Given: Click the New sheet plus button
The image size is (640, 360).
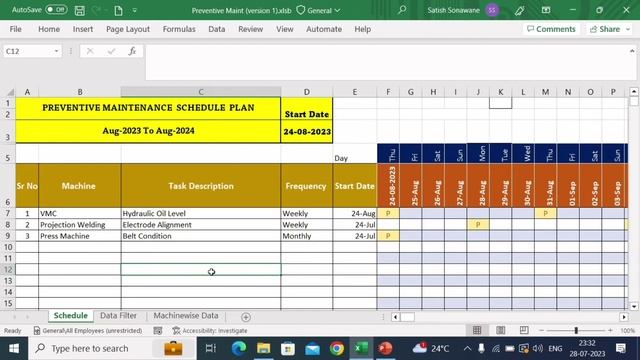Looking at the screenshot, I should tap(246, 317).
